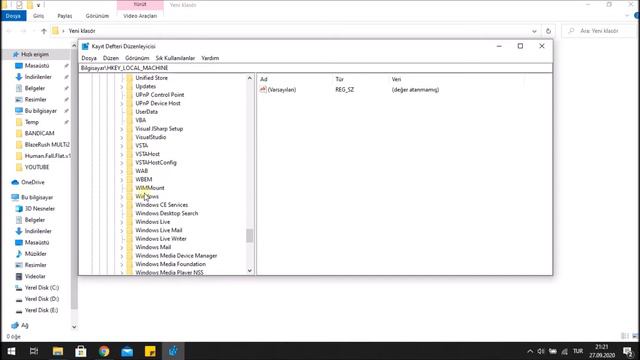
Task: Click the WAB folder icon
Action: (130, 171)
